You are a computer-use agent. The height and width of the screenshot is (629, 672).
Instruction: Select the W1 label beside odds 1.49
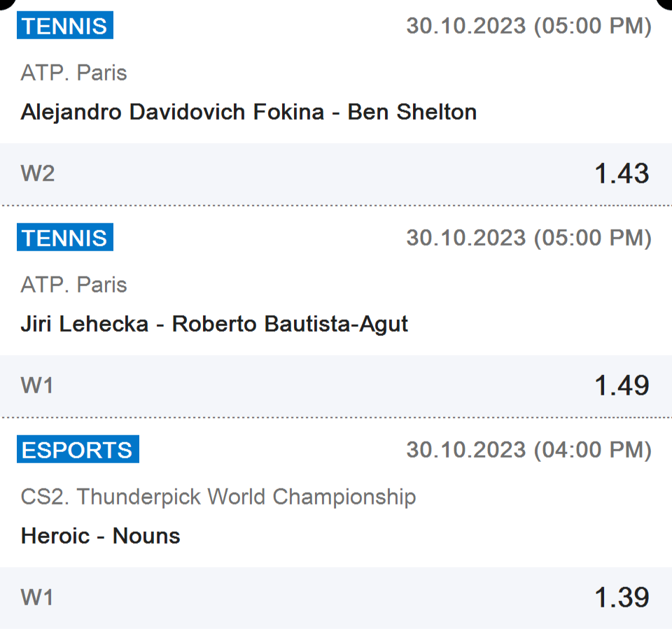tap(38, 386)
